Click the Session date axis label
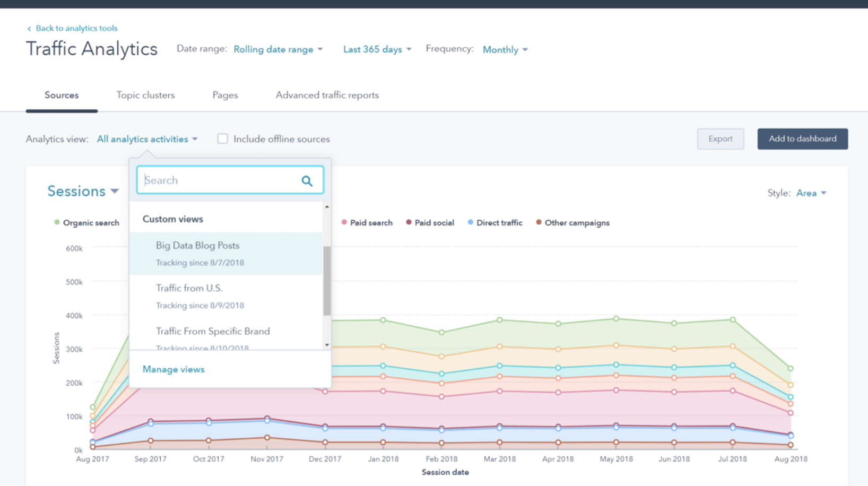 point(445,472)
